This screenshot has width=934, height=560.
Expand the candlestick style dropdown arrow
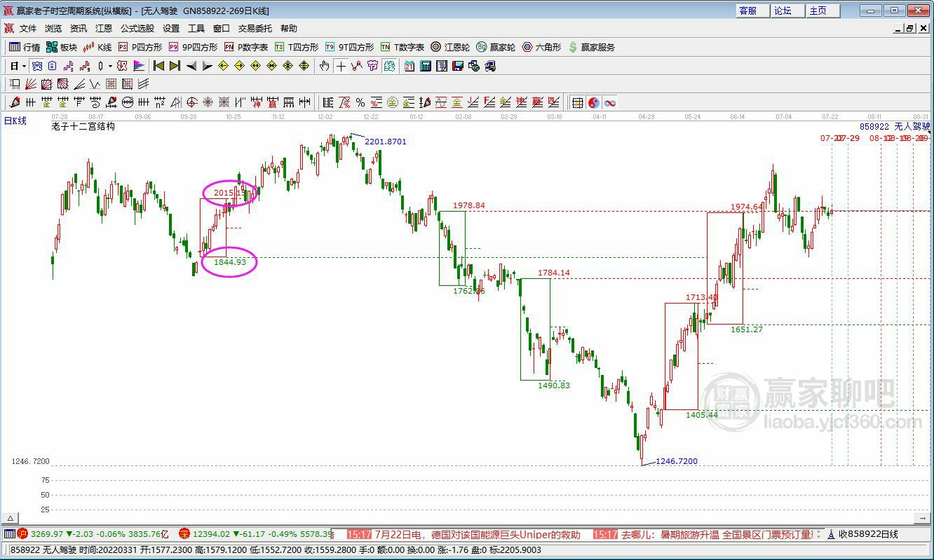[110, 66]
